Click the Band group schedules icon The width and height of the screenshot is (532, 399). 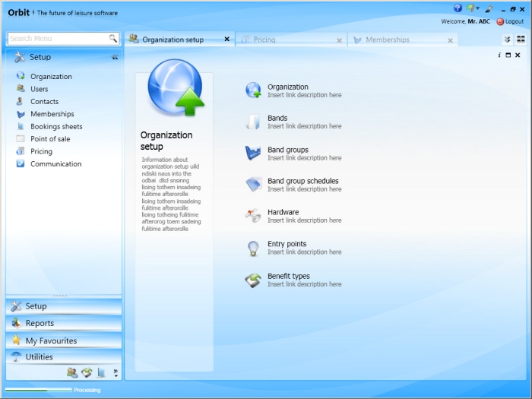253,185
